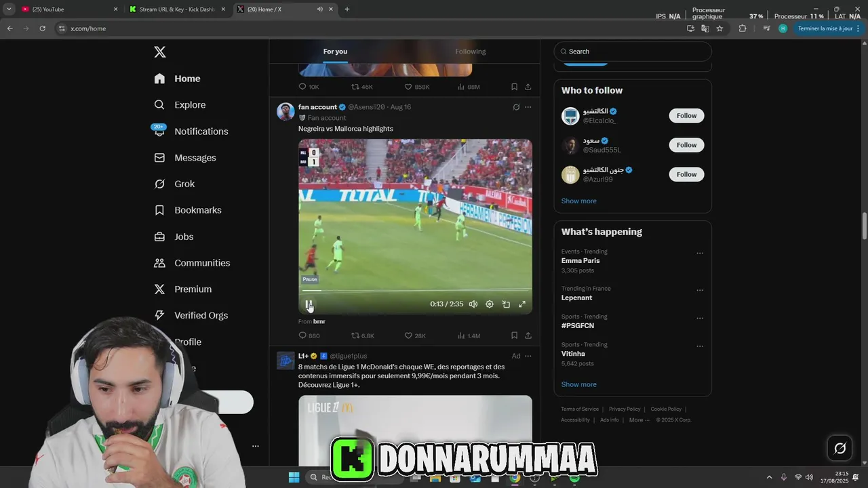Open Grok explain icon on fan account post
868x488 pixels.
point(516,107)
